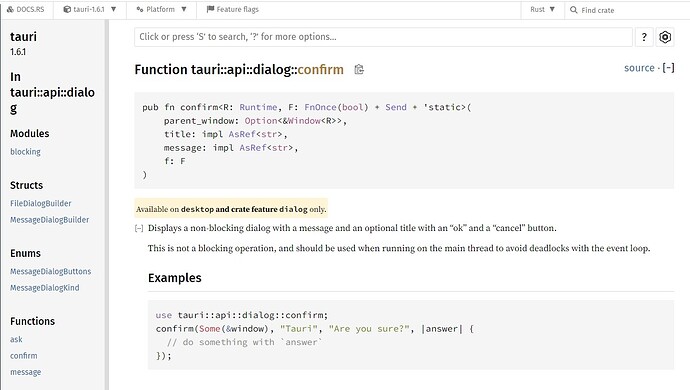The width and height of the screenshot is (690, 390).
Task: Open help with the question mark button
Action: click(644, 37)
